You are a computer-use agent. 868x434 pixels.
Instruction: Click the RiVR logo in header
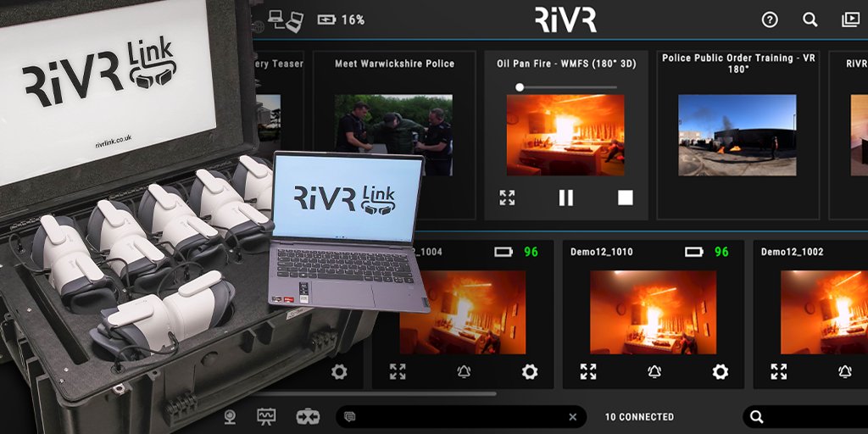tap(565, 20)
